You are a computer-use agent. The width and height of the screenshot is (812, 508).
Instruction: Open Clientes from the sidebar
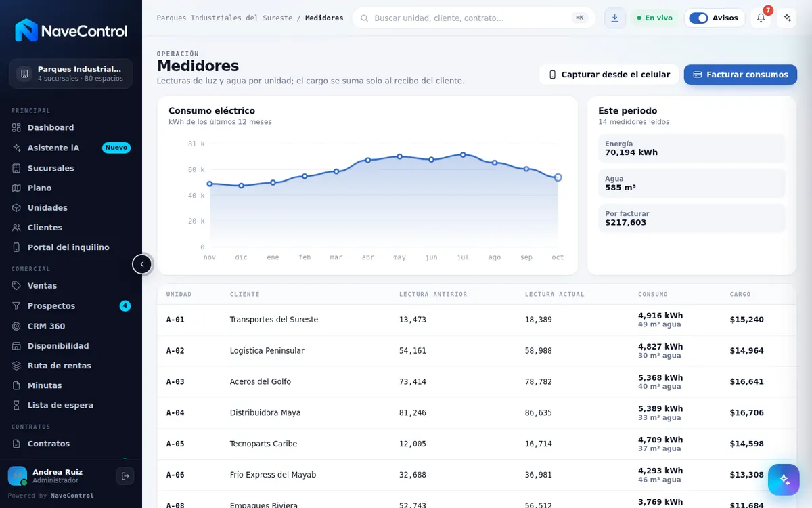click(x=71, y=228)
